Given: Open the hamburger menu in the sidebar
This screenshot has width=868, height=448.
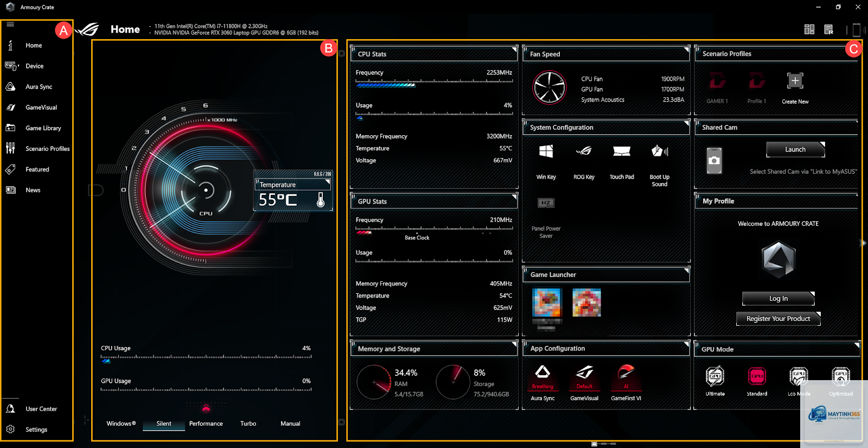Looking at the screenshot, I should [x=10, y=24].
